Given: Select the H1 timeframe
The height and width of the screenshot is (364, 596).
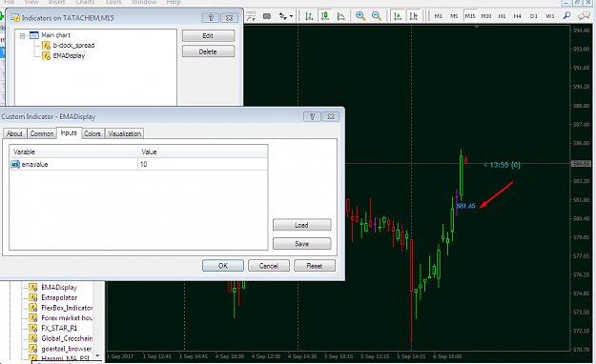Looking at the screenshot, I should 503,16.
